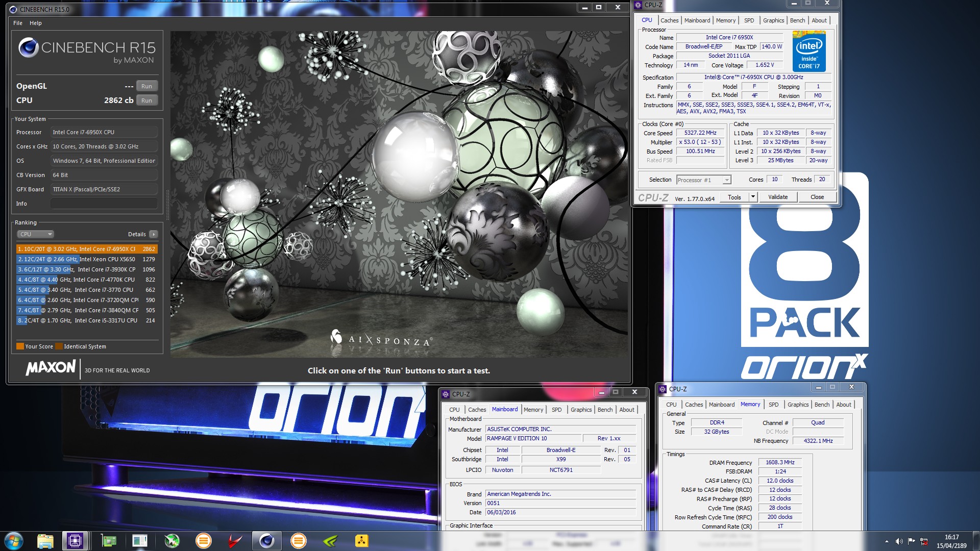Click the first orange striped circle taskbar icon
The image size is (980, 551).
[203, 541]
